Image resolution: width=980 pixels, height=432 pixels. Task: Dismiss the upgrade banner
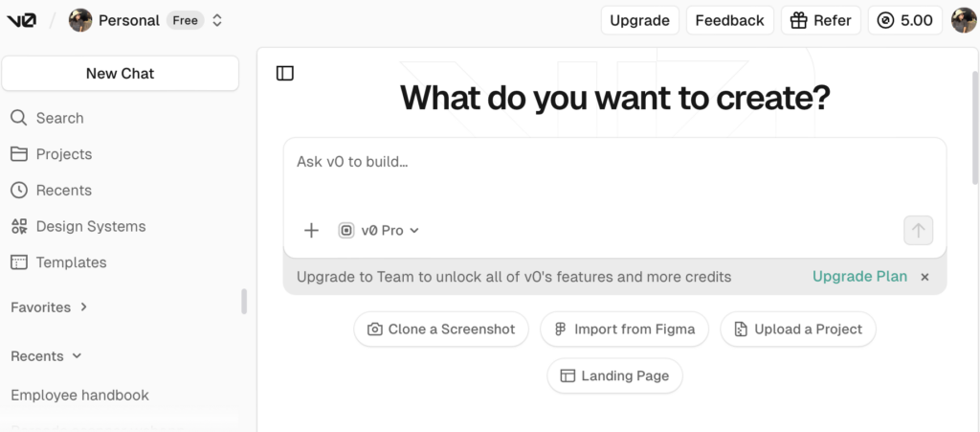(924, 277)
